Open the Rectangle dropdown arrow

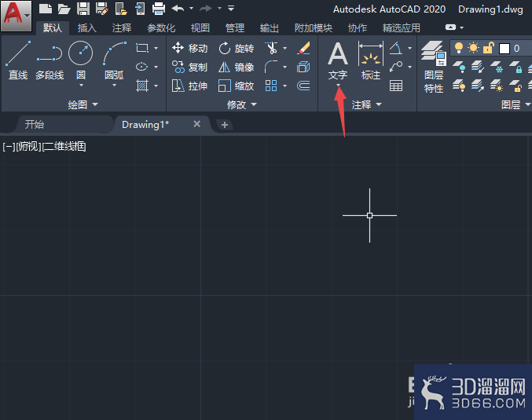[x=156, y=49]
